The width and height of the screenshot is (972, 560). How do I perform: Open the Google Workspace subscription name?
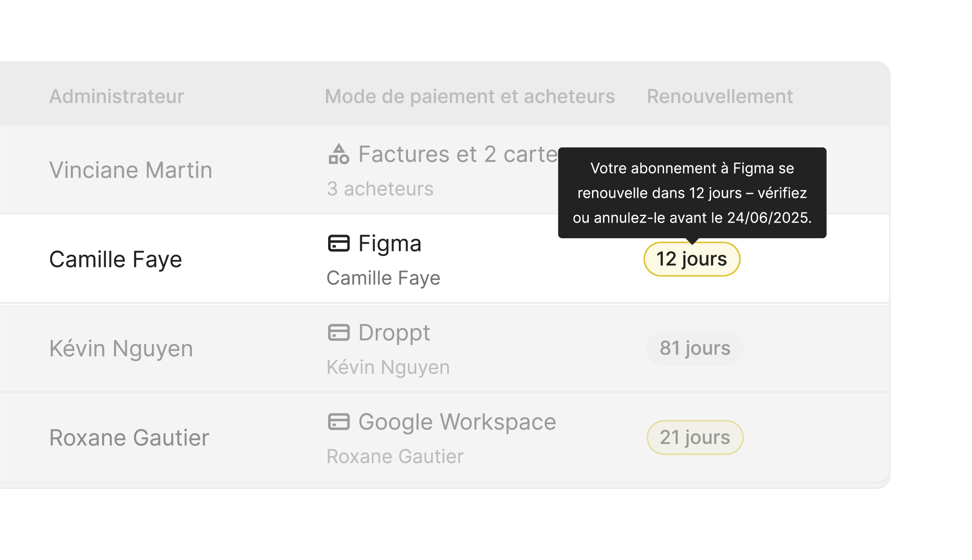[x=457, y=422]
